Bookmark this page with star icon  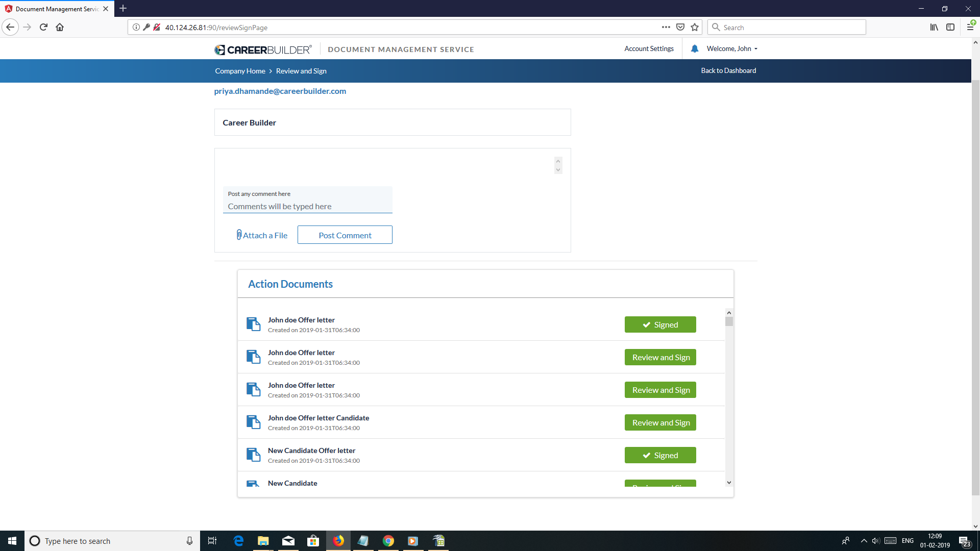click(694, 27)
